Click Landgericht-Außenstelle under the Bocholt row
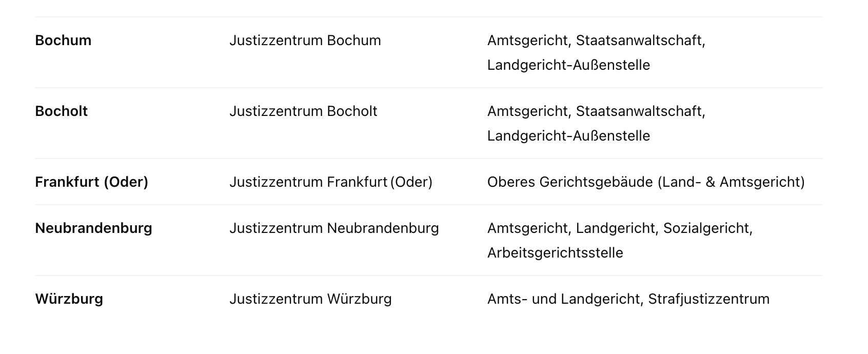This screenshot has height=354, width=868. click(x=568, y=136)
